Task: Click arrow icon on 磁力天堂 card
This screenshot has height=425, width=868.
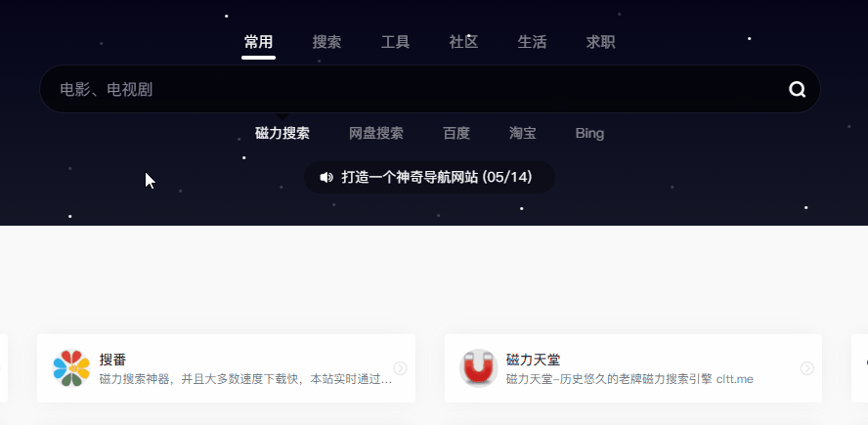Action: tap(807, 368)
